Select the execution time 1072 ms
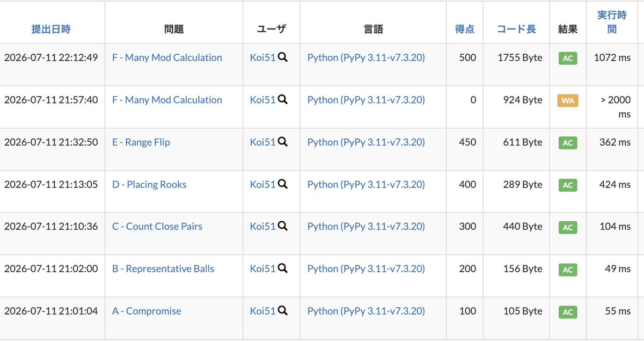Image resolution: width=644 pixels, height=341 pixels. coord(612,57)
